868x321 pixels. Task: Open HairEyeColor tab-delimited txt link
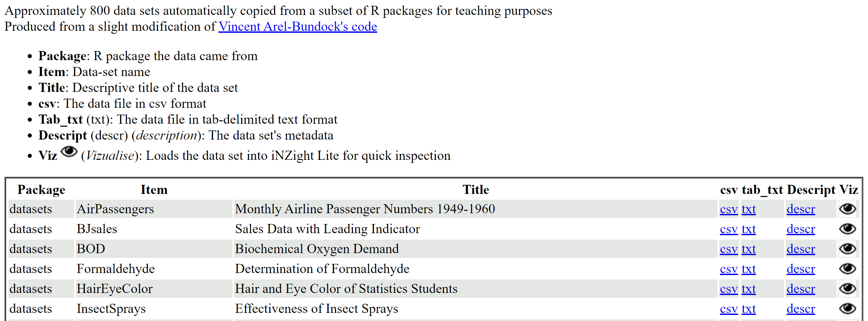(x=749, y=289)
